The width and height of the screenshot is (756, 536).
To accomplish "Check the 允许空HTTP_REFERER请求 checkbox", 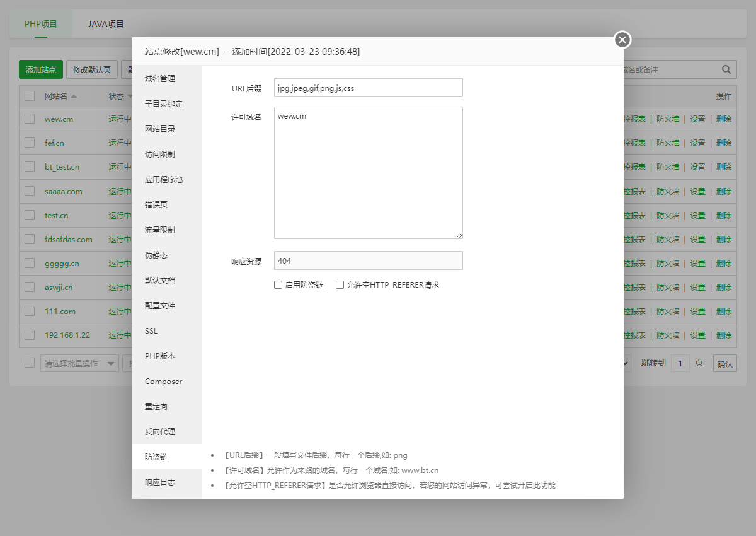I will pyautogui.click(x=340, y=284).
